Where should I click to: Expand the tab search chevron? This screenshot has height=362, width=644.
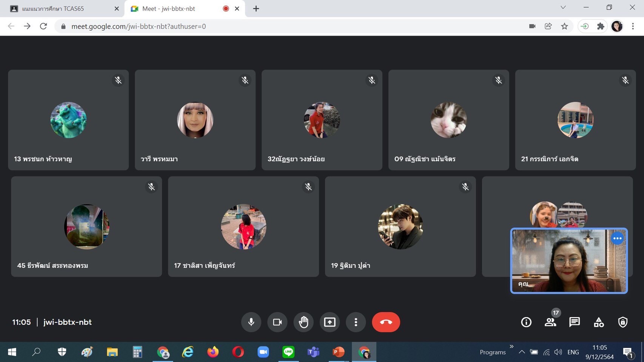pos(563,8)
